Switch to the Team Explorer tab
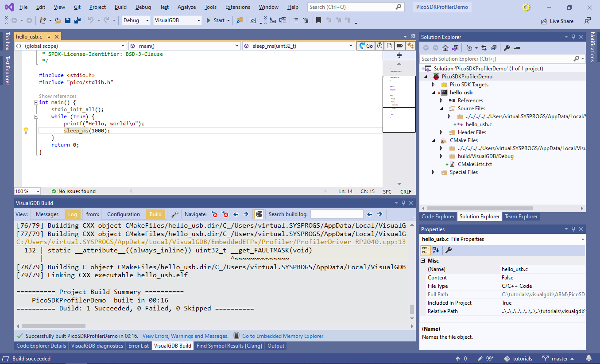Image resolution: width=600 pixels, height=364 pixels. pyautogui.click(x=521, y=217)
